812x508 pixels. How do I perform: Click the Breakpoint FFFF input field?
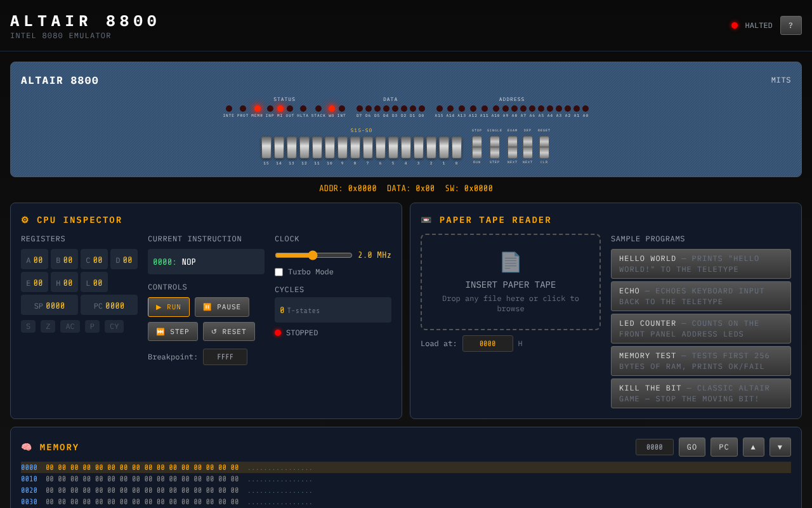225,356
